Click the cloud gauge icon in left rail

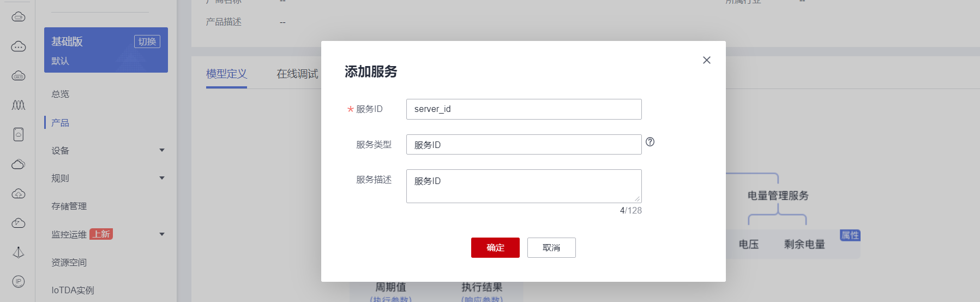[19, 223]
